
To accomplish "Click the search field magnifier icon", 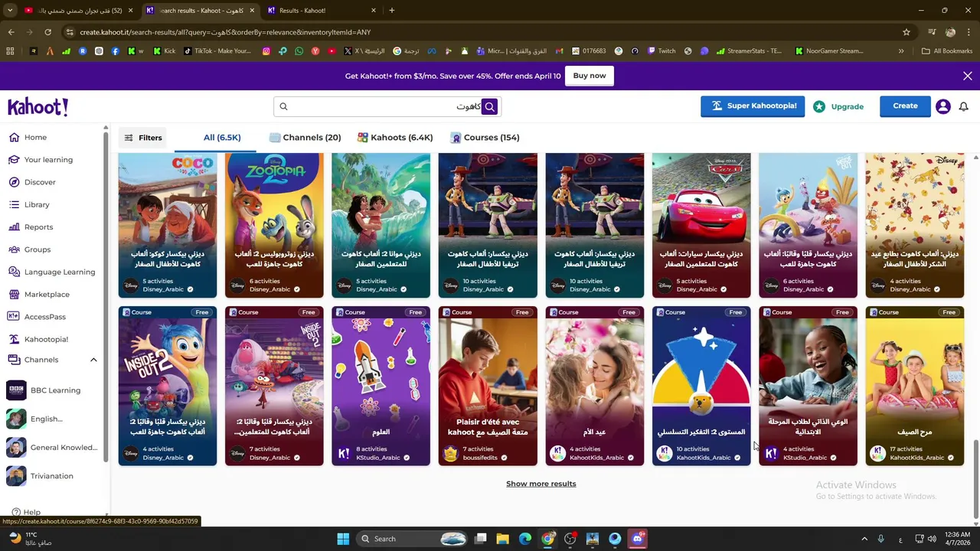I will [283, 106].
